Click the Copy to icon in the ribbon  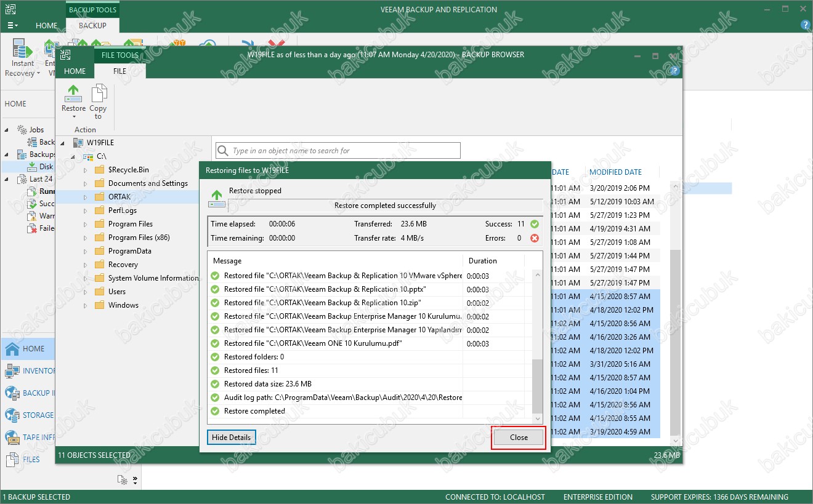tap(98, 94)
